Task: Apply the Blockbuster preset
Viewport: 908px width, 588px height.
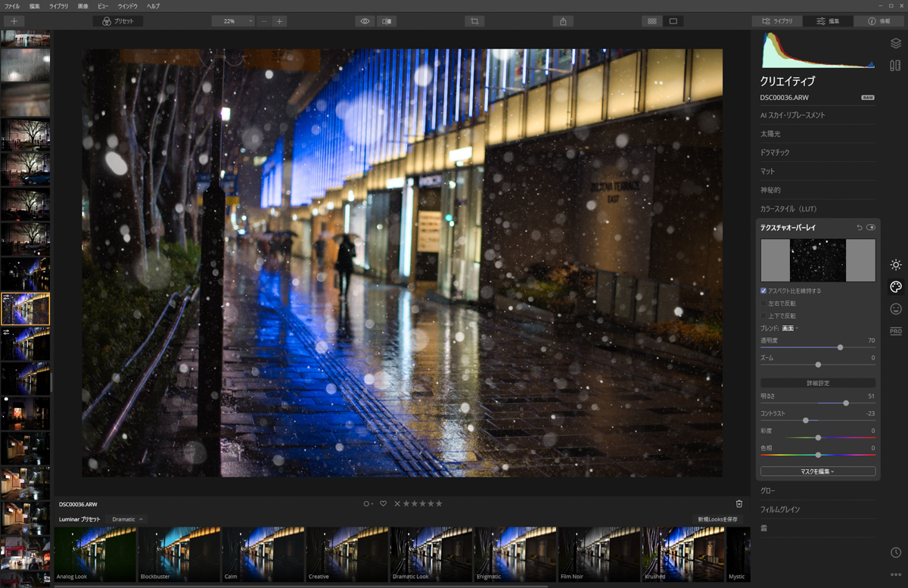Action: click(x=179, y=555)
